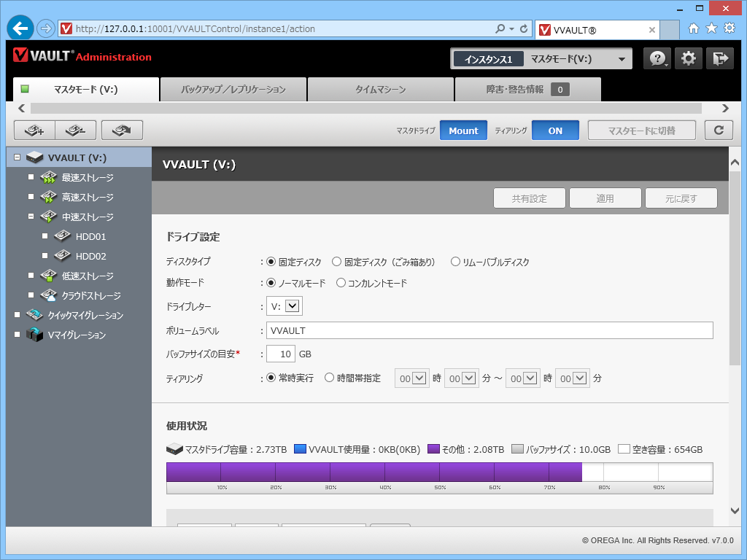Click the remove drive icon in the toolbar
Image resolution: width=747 pixels, height=560 pixels.
[76, 129]
